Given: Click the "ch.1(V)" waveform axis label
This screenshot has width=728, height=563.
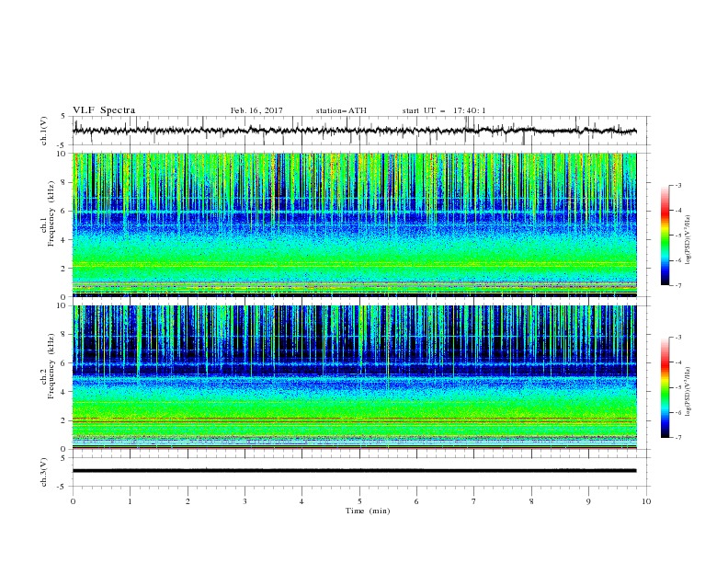Looking at the screenshot, I should 44,131.
